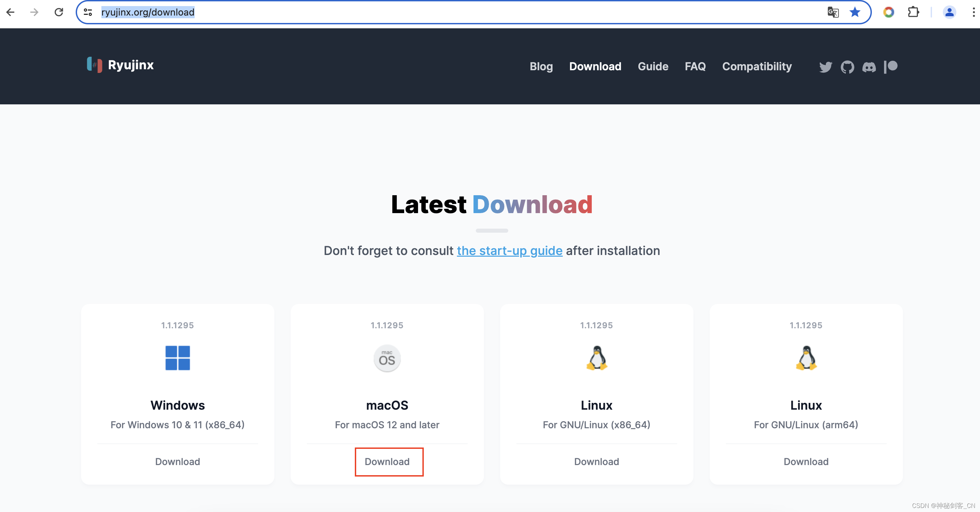The image size is (980, 512).
Task: Click Download under the macOS card
Action: pos(387,461)
